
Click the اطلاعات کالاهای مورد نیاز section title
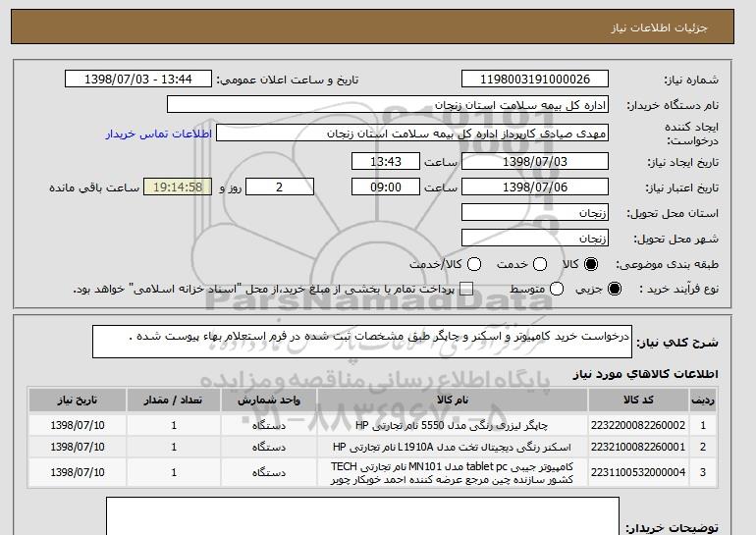point(645,374)
